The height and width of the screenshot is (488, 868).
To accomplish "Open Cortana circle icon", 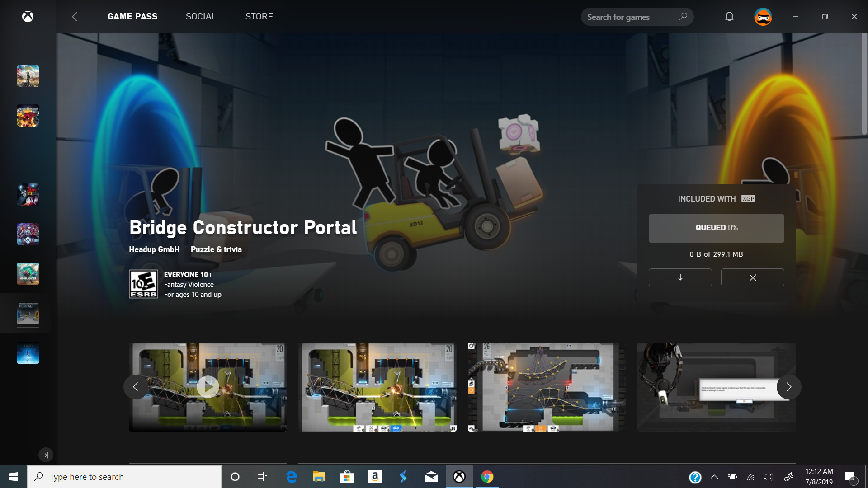I will [235, 477].
